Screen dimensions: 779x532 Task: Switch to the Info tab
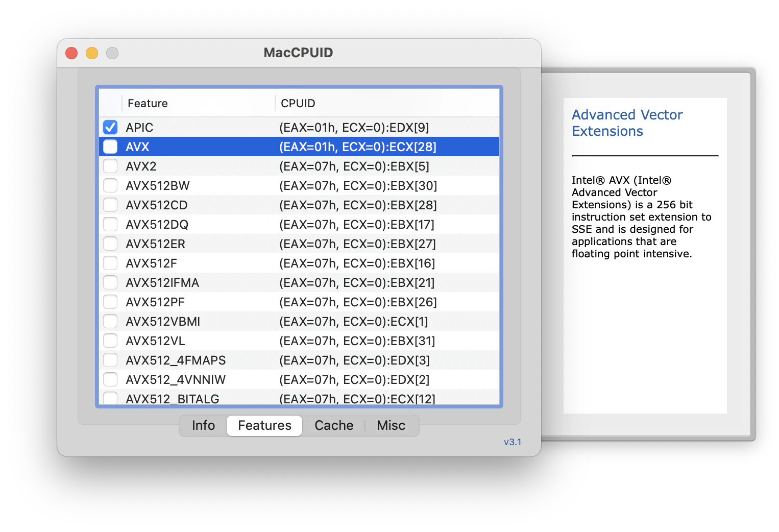point(203,425)
